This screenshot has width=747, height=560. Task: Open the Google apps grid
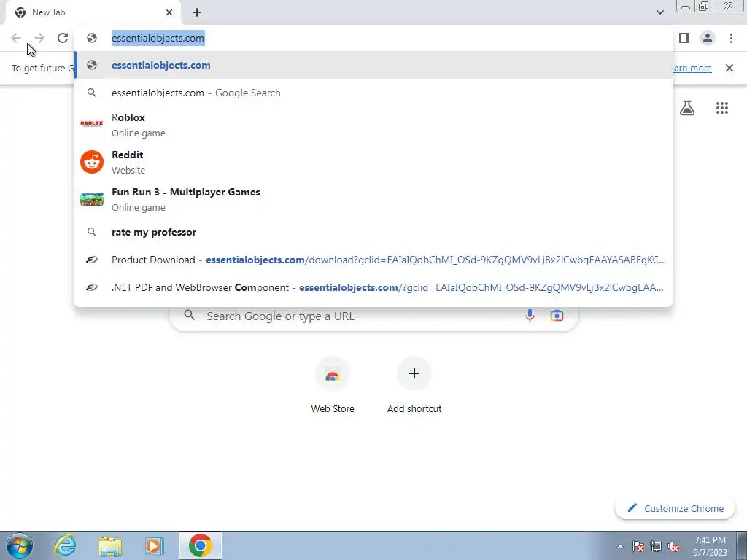coord(722,108)
